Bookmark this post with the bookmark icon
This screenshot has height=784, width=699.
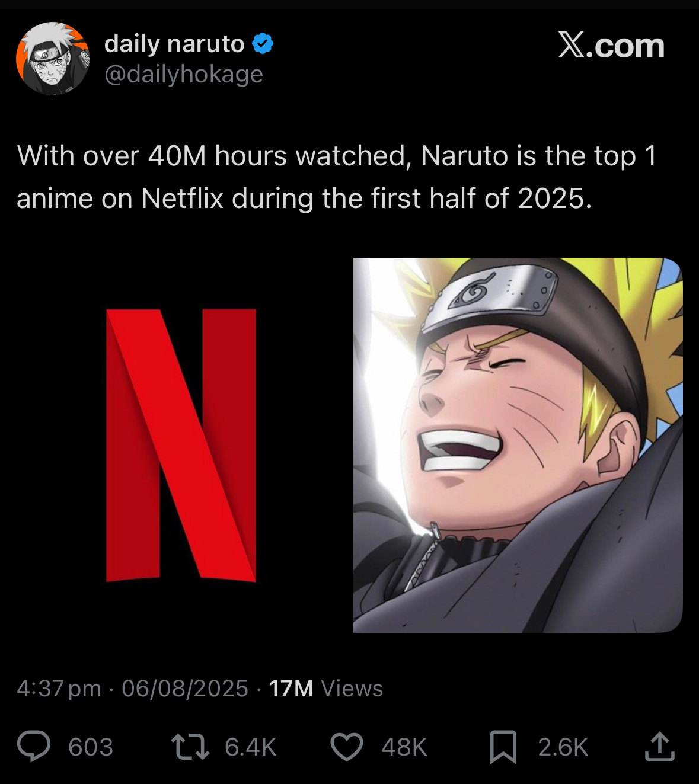coord(503,747)
